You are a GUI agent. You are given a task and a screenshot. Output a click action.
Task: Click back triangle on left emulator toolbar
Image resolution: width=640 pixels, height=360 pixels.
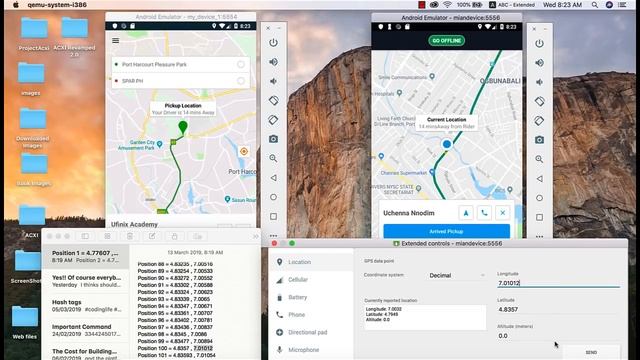273,178
